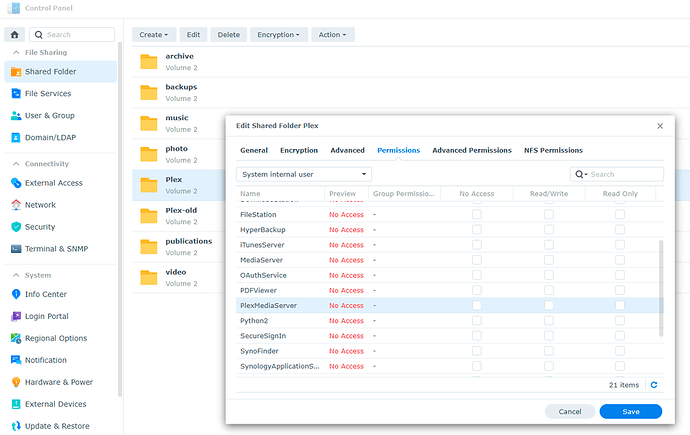690x435 pixels.
Task: Close the Edit Shared Folder dialog
Action: 660,126
